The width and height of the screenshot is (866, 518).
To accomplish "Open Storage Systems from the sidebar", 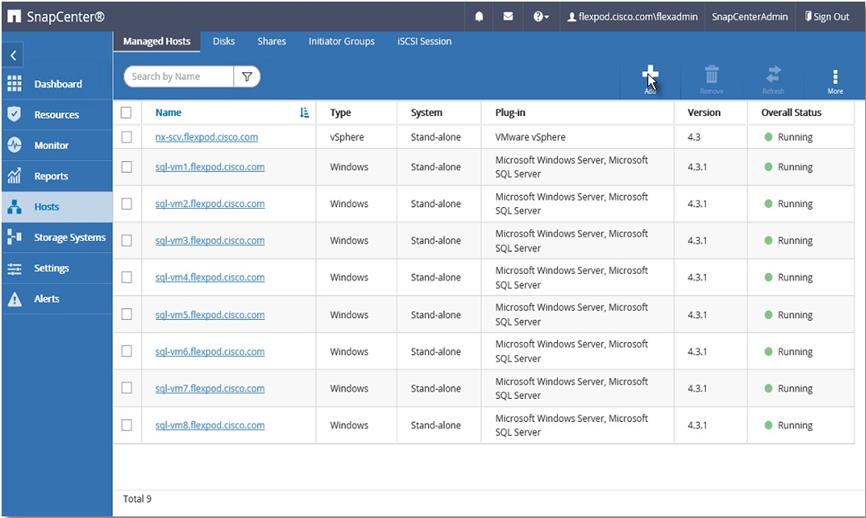I will click(x=57, y=237).
